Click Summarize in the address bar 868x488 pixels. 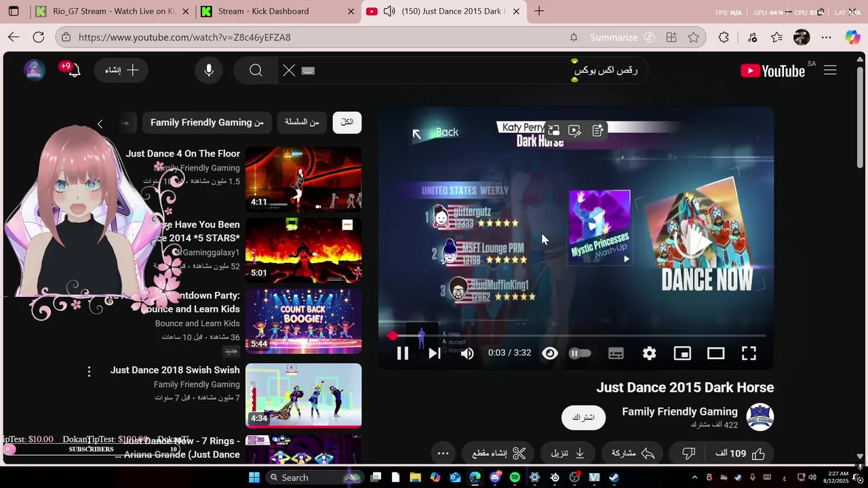click(622, 37)
